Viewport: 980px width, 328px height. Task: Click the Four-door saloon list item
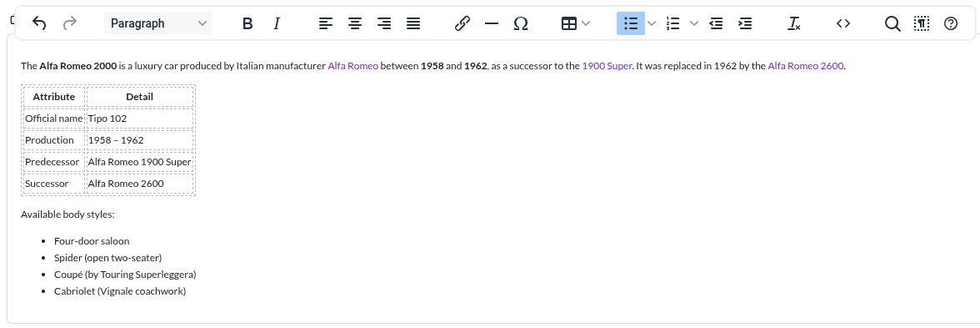[92, 241]
